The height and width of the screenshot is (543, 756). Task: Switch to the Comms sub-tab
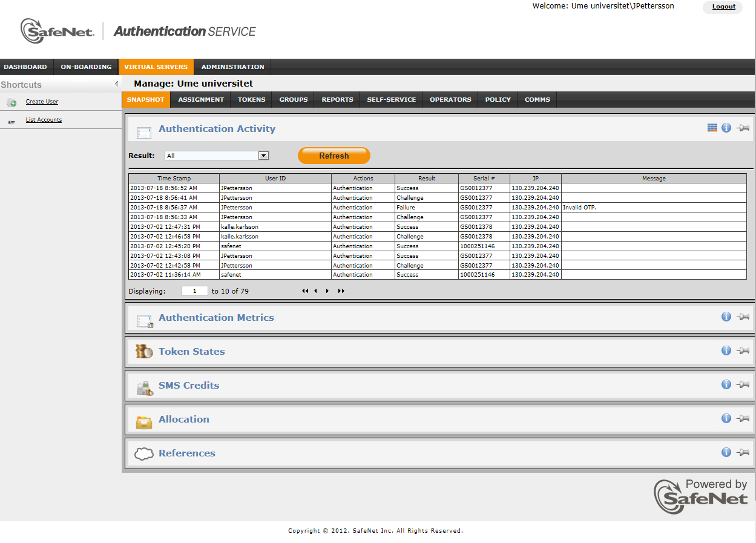pyautogui.click(x=537, y=99)
